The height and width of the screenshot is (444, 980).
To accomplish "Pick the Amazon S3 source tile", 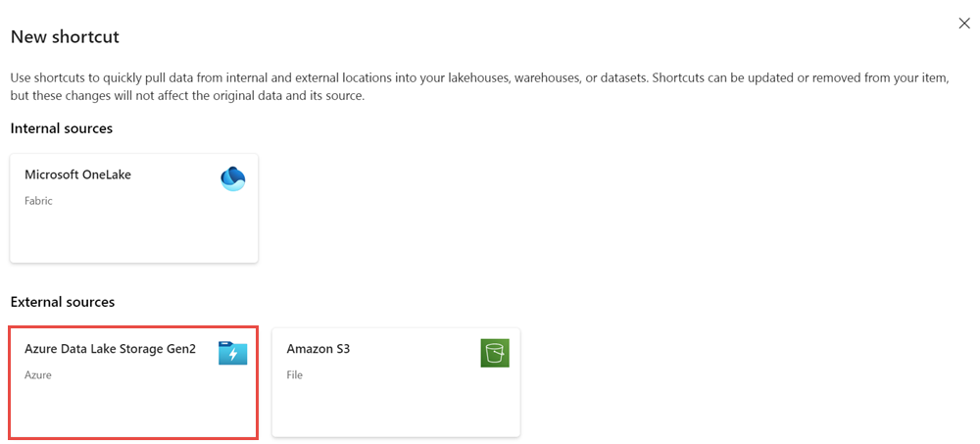I will (x=396, y=382).
